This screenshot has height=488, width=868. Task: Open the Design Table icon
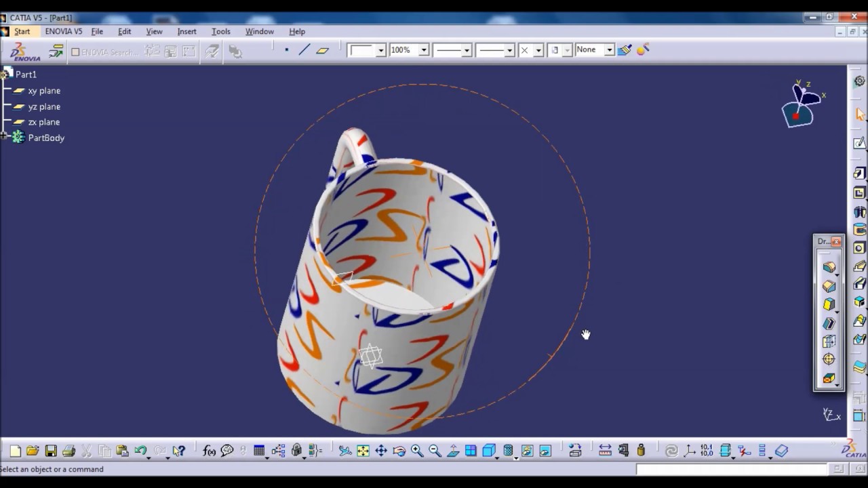click(259, 451)
